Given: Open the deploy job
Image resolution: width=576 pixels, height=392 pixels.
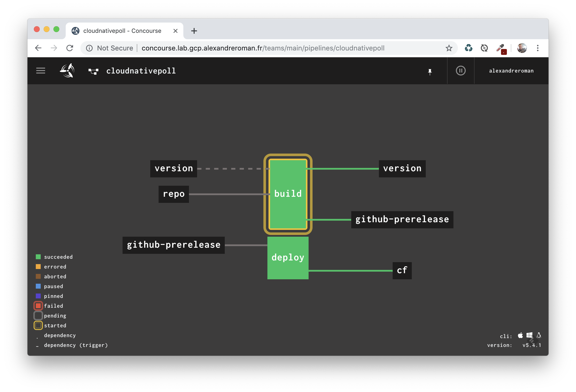Looking at the screenshot, I should click(288, 258).
